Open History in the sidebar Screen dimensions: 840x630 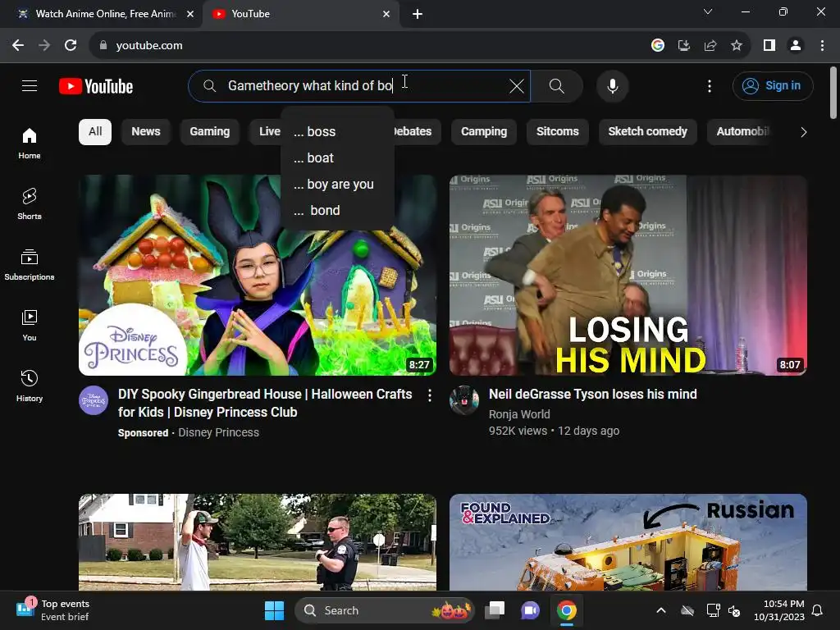click(x=30, y=386)
